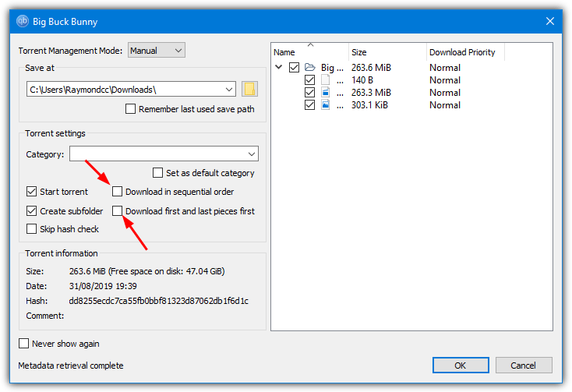Change Normal priority of 303.1 KiB file

pos(445,105)
